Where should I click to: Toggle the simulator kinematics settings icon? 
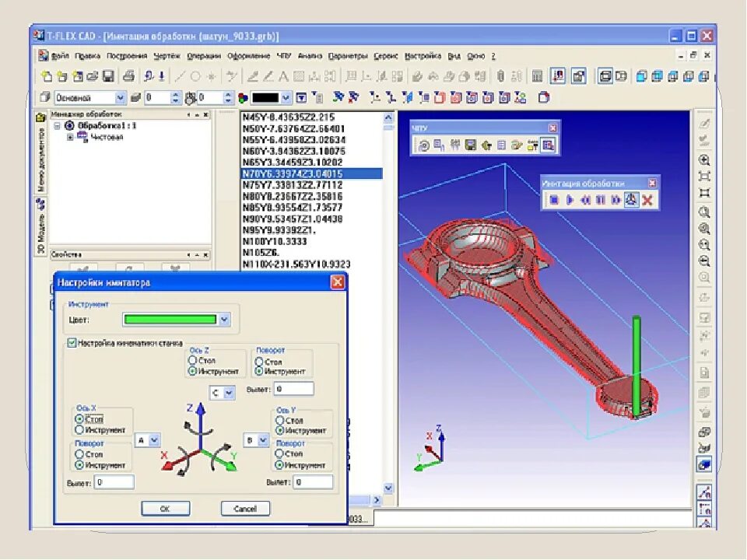coord(631,200)
